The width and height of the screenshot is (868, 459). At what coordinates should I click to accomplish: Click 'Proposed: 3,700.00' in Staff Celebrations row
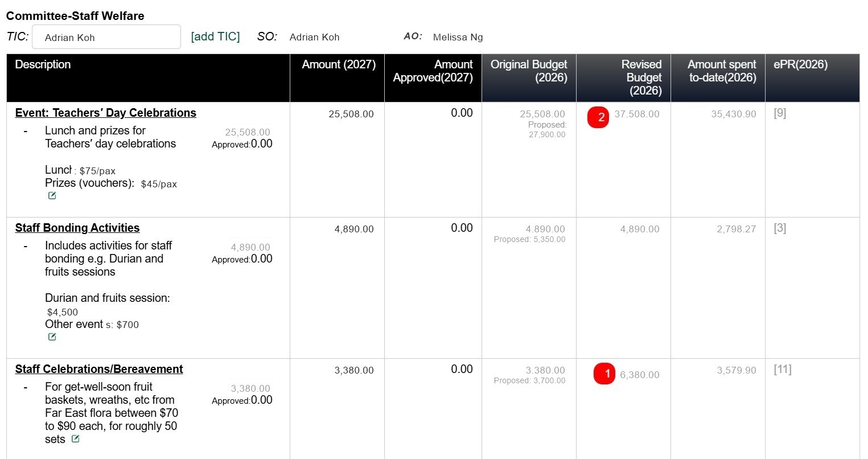pos(530,380)
